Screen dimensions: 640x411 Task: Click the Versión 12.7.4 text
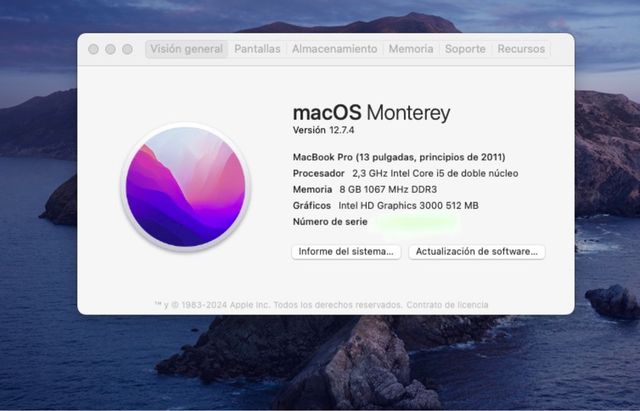click(x=323, y=130)
